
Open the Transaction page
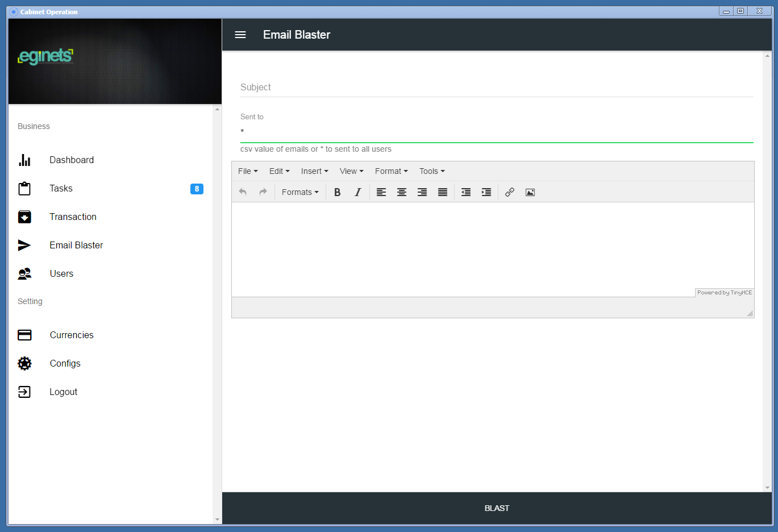73,217
